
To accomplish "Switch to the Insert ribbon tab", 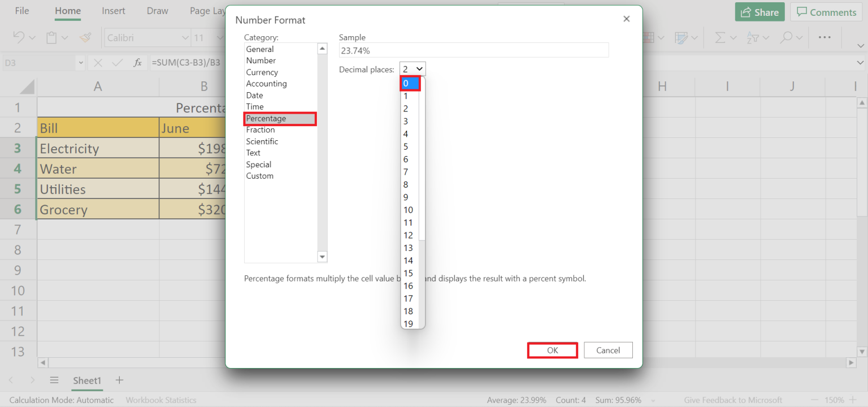I will pyautogui.click(x=113, y=10).
